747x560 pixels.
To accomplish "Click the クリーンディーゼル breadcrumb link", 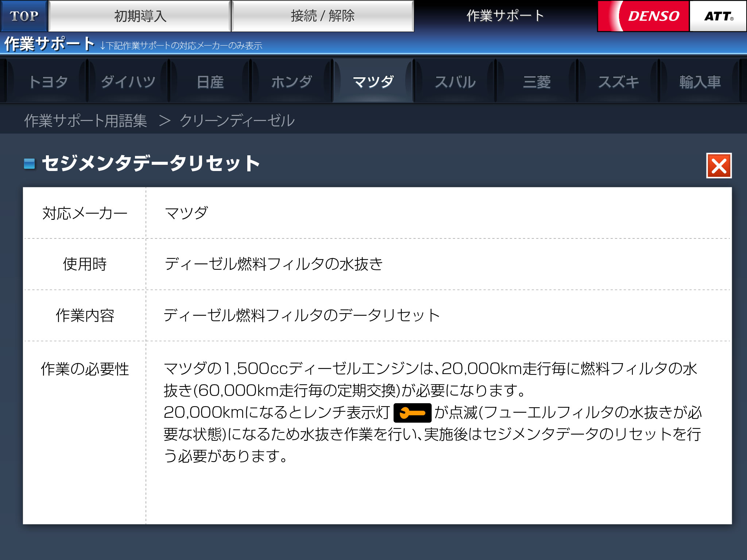I will click(237, 121).
